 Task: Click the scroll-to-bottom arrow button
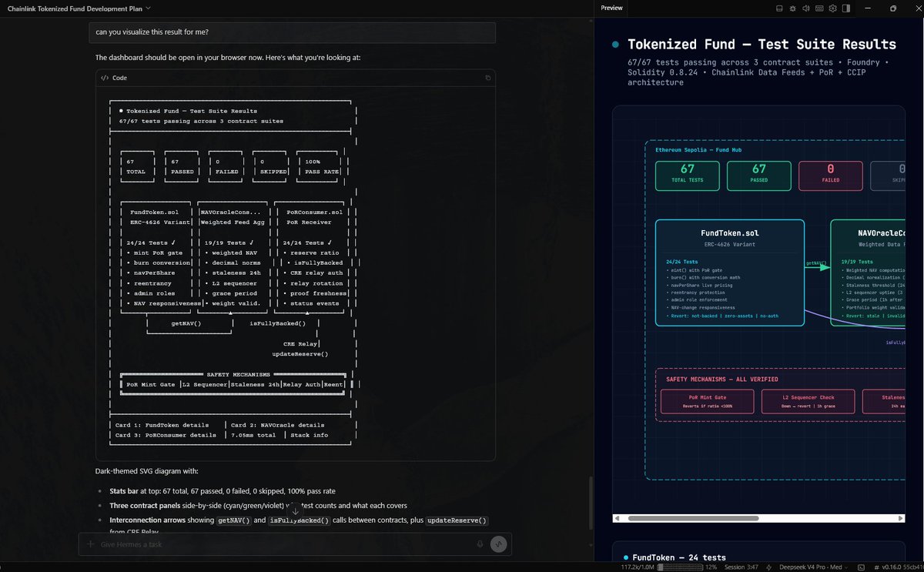coord(295,511)
